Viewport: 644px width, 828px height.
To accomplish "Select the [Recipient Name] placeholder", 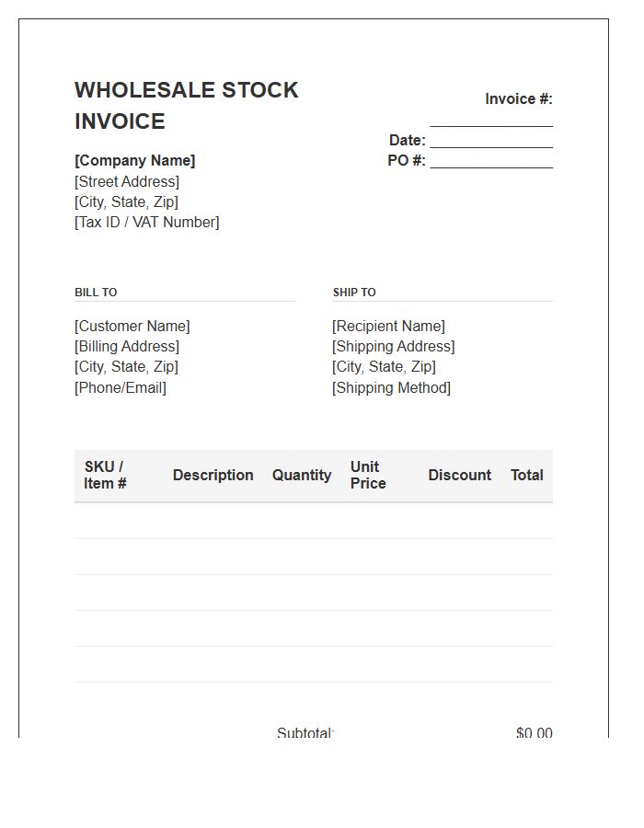I will [x=388, y=326].
